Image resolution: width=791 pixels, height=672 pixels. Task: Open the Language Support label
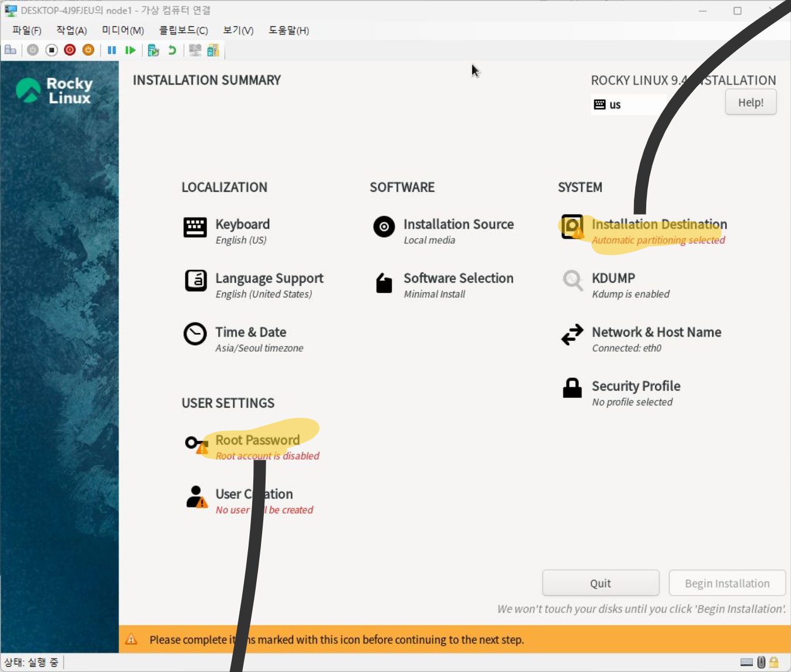tap(269, 278)
